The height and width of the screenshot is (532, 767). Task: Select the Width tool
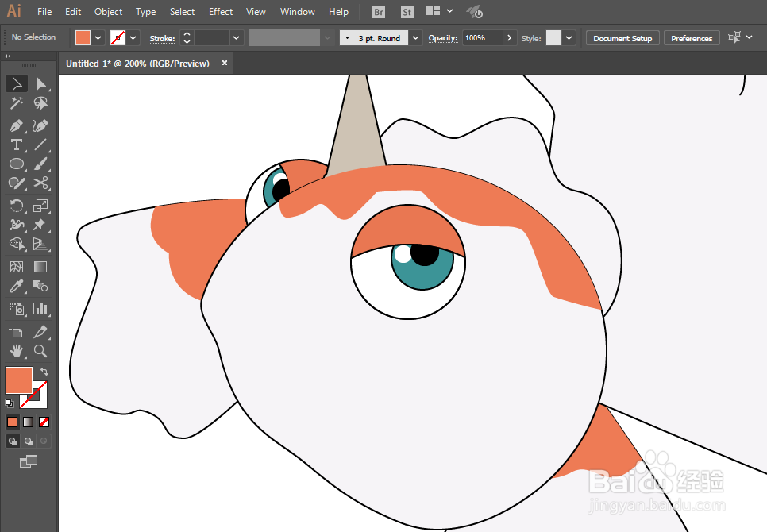click(17, 225)
